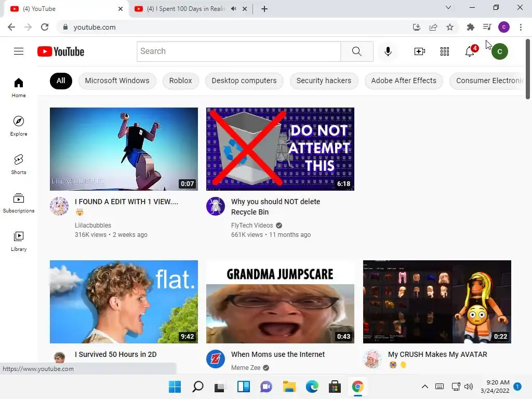
Task: Open the Chrome profile avatar
Action: 504,27
